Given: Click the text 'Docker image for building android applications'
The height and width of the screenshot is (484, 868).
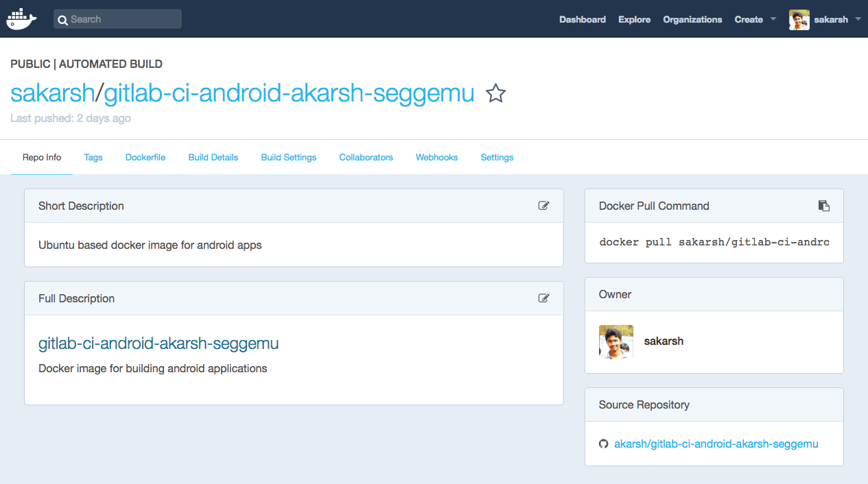Looking at the screenshot, I should [x=153, y=369].
